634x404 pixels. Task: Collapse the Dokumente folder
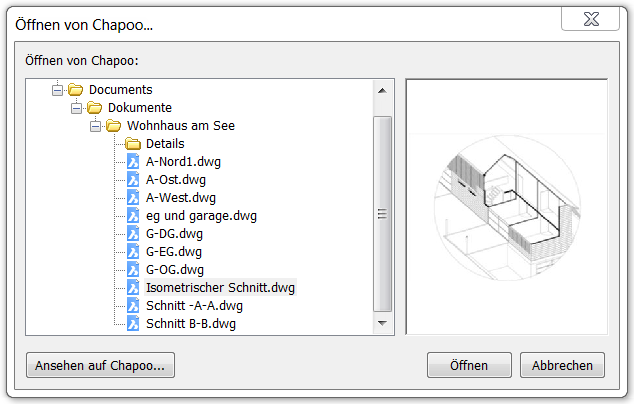76,108
